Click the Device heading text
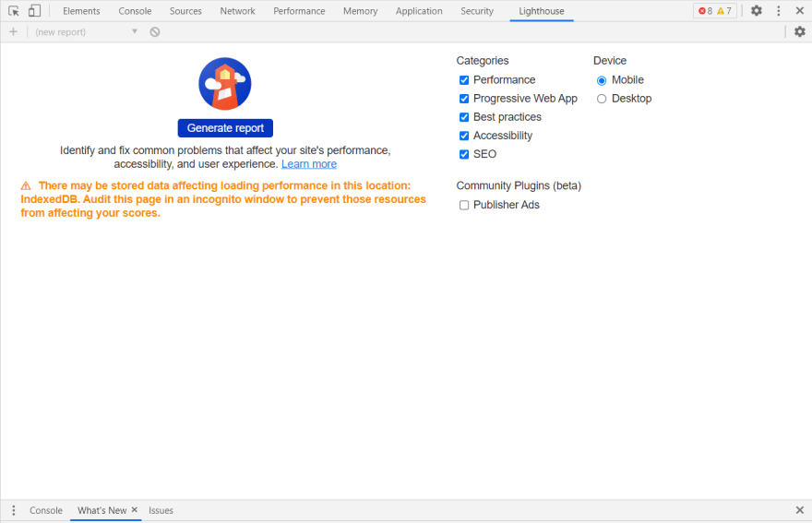The width and height of the screenshot is (812, 523). [x=610, y=61]
